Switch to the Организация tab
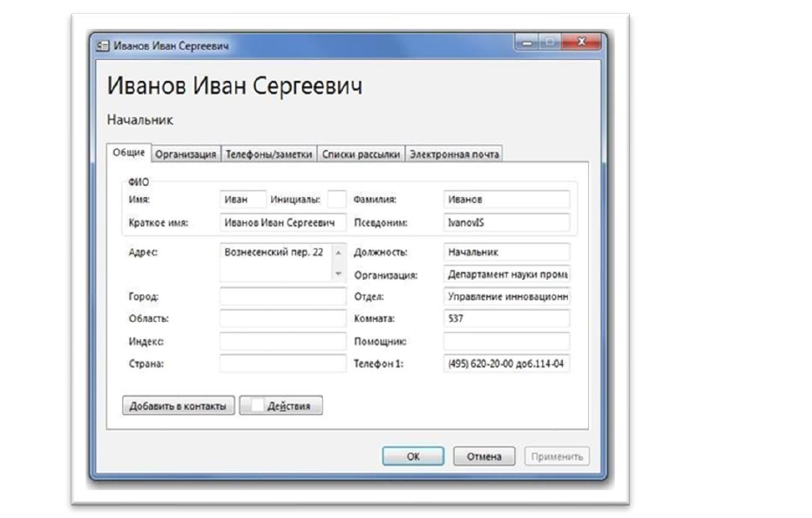 click(x=186, y=153)
